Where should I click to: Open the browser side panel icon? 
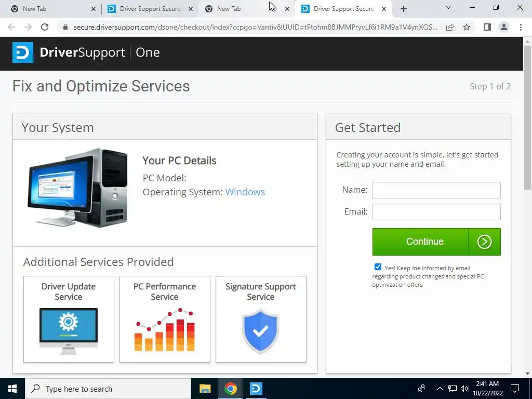tap(487, 27)
